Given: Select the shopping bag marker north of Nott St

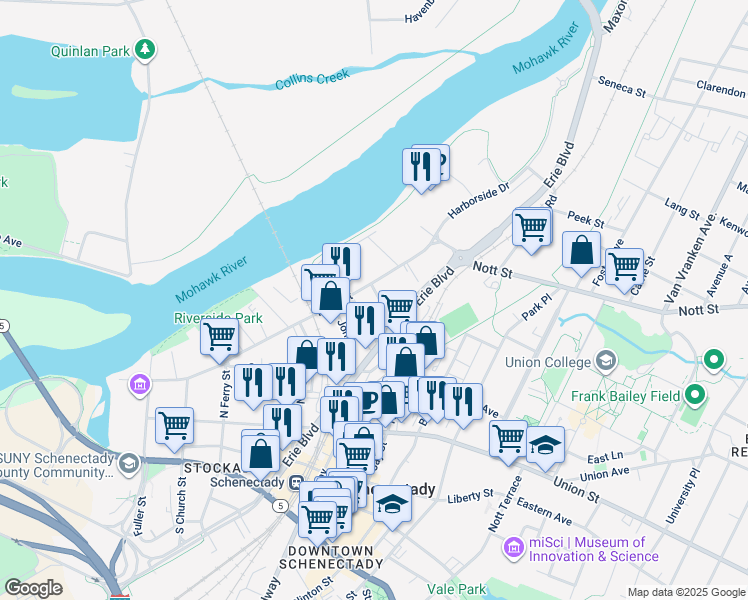Looking at the screenshot, I should pyautogui.click(x=581, y=253).
